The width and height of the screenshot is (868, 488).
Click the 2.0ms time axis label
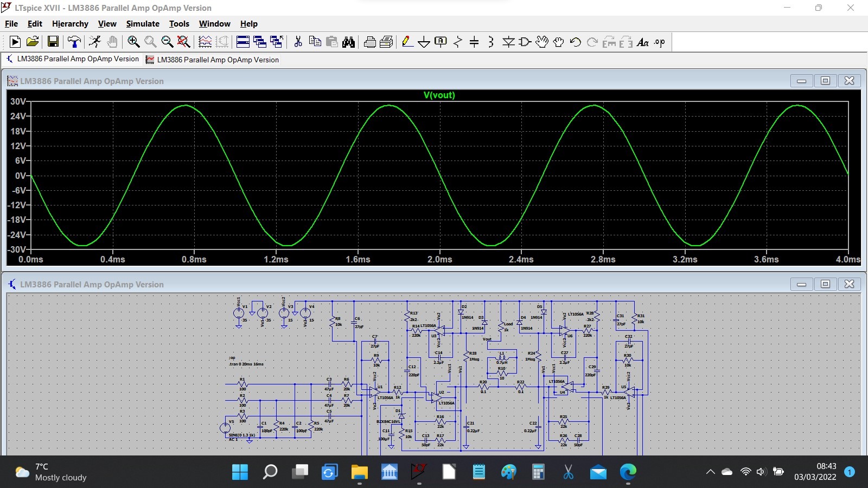[439, 259]
